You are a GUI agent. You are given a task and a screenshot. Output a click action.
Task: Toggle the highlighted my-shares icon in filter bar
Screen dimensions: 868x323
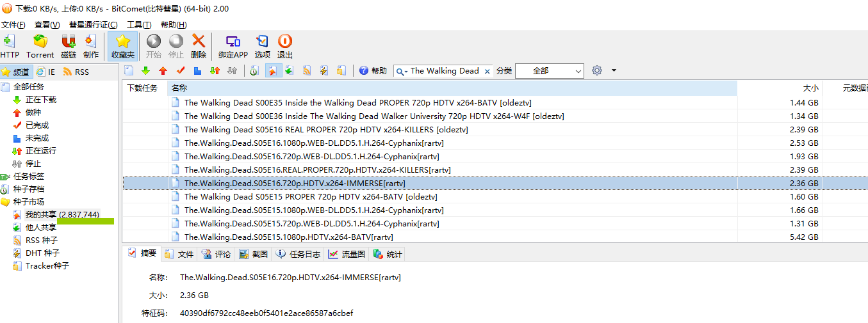click(272, 70)
